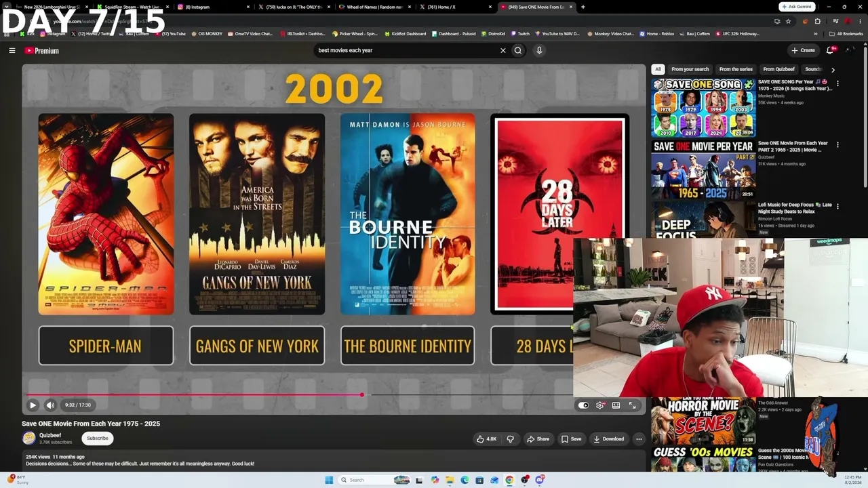This screenshot has width=868, height=488.
Task: Go to the YouTube Premium home logo
Action: click(x=42, y=50)
